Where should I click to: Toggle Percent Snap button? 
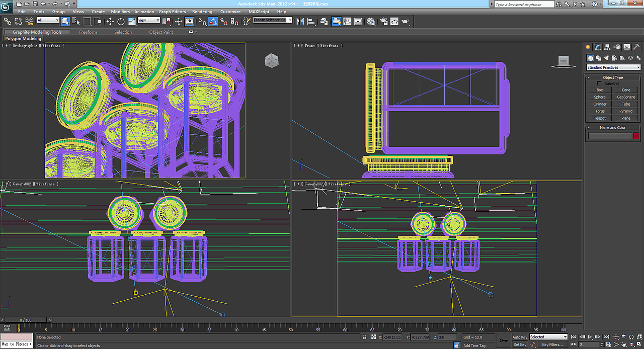pyautogui.click(x=223, y=21)
